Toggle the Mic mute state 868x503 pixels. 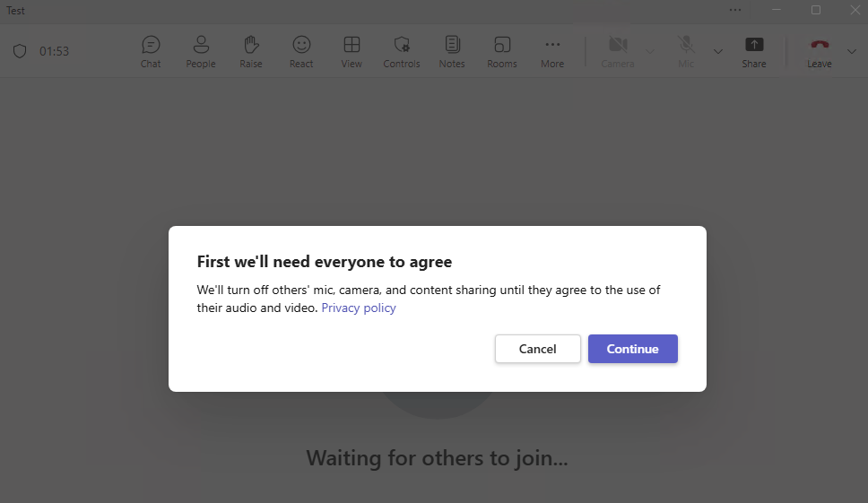687,51
